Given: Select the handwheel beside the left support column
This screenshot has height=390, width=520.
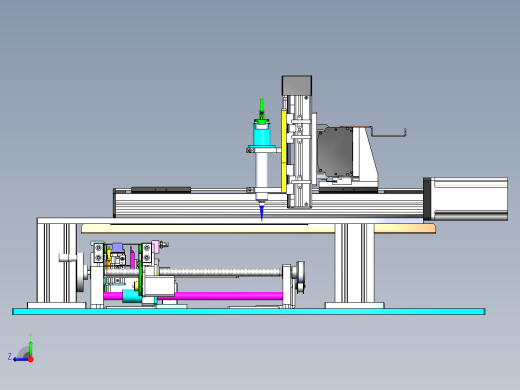Looking at the screenshot, I should click(80, 272).
